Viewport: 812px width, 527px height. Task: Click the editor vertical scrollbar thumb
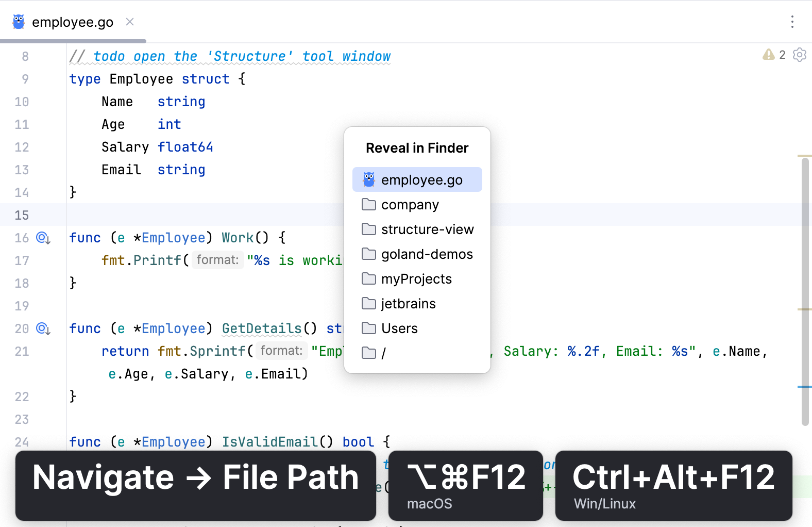[805, 289]
